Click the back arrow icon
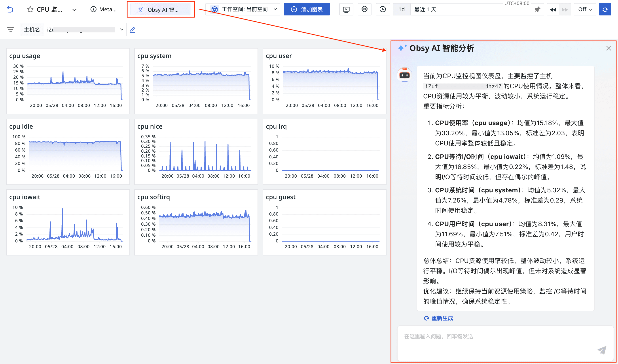The image size is (618, 364). pos(10,9)
